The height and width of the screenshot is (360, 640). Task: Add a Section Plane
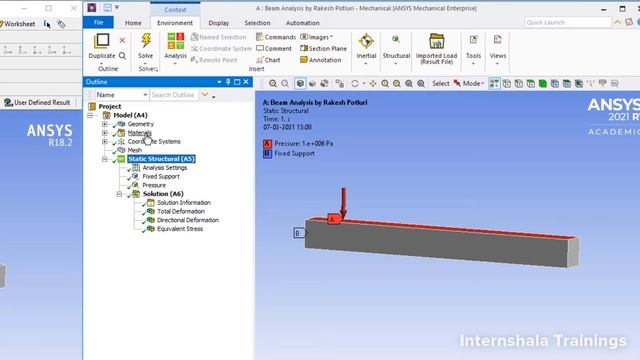[x=323, y=49]
